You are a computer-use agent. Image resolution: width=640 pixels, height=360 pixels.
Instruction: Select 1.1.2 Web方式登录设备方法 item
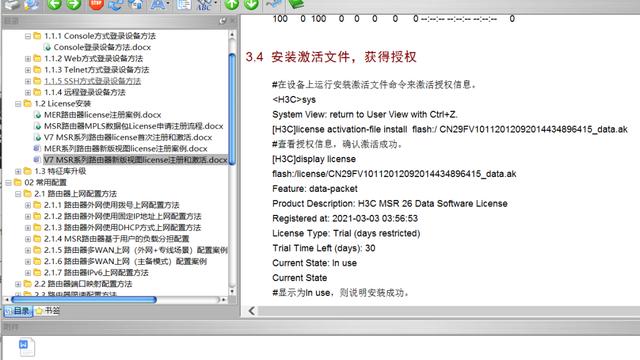point(93,59)
